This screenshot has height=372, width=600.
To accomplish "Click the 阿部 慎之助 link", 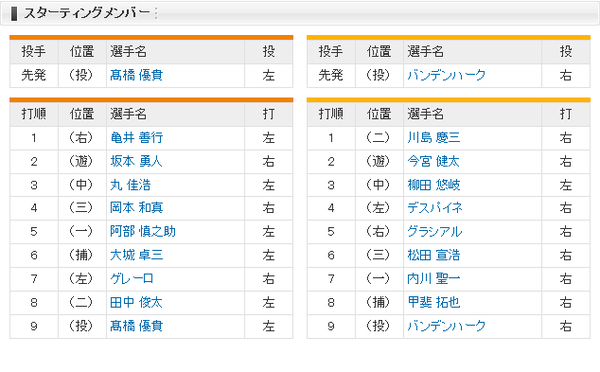I will point(143,232).
